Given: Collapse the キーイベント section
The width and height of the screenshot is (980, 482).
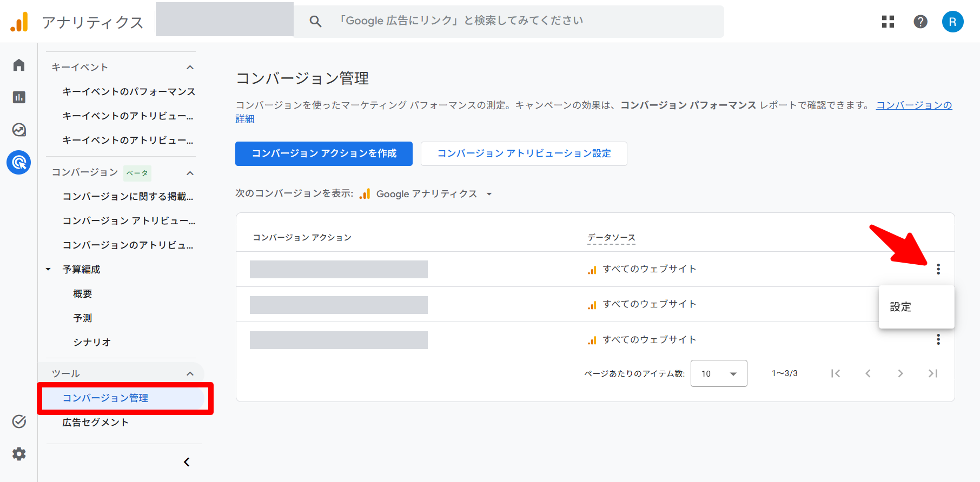Looking at the screenshot, I should click(190, 68).
